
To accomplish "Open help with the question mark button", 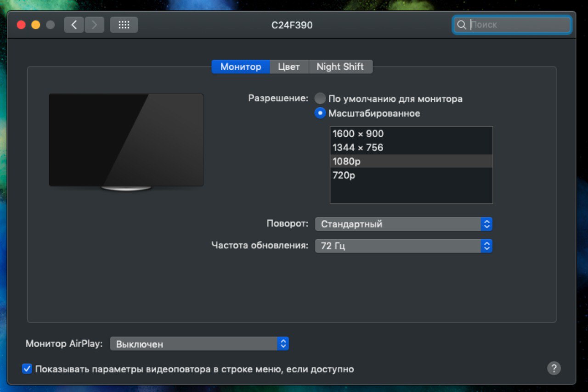I will point(554,368).
